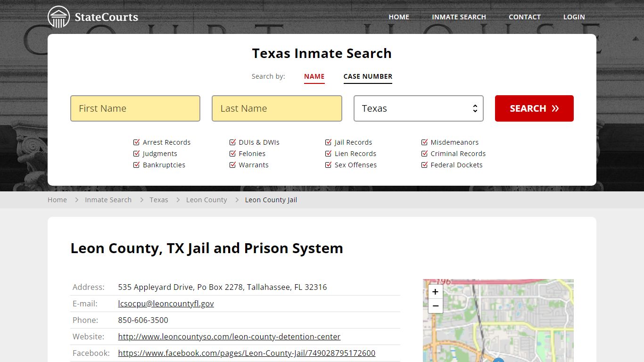Click the StateCourts courthouse logo icon

58,17
